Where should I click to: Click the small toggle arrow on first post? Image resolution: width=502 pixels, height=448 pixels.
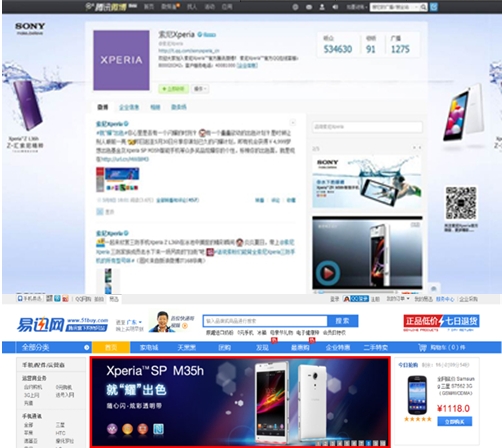292,123
